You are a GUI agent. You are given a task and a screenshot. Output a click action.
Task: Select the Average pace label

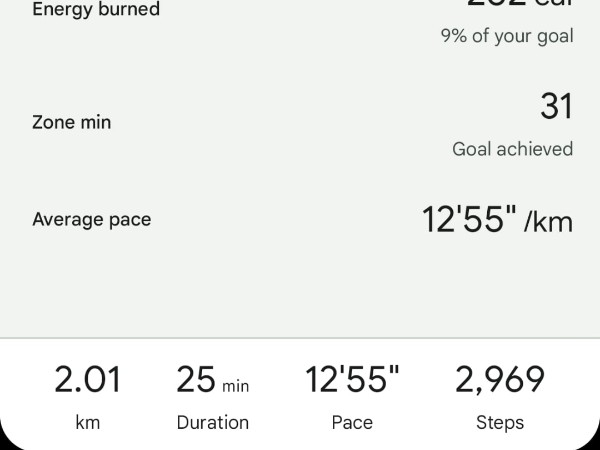pos(92,219)
